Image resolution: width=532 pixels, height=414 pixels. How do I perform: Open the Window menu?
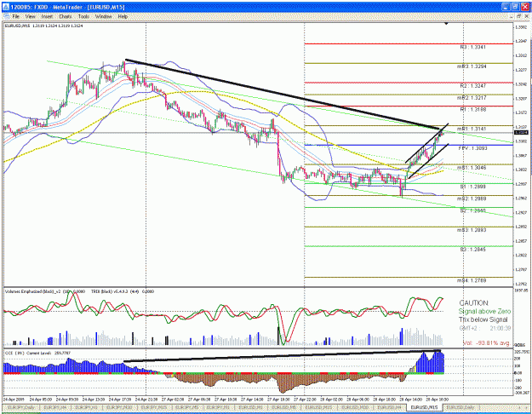click(x=103, y=16)
